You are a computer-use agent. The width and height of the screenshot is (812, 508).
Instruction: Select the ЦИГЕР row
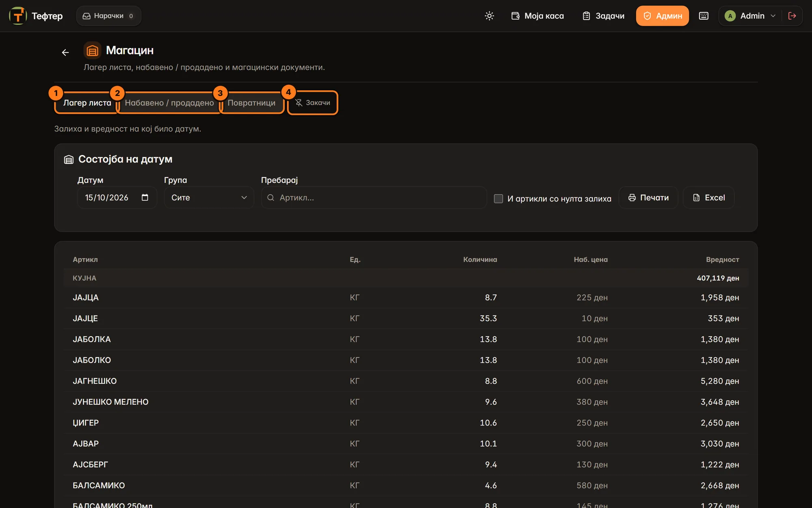click(x=406, y=423)
